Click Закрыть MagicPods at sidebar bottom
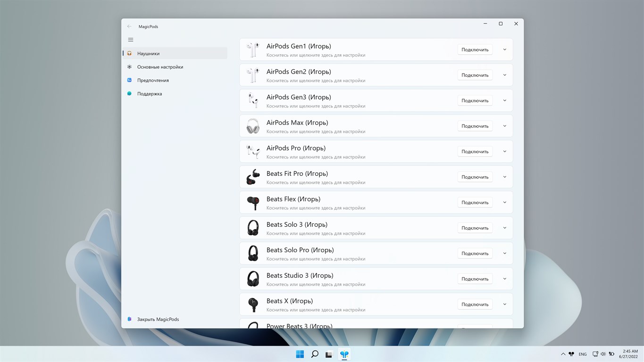644x362 pixels. click(158, 319)
